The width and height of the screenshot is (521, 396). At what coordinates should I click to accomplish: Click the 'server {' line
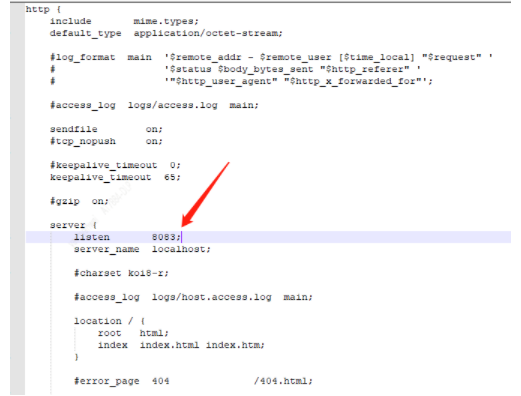(x=73, y=225)
